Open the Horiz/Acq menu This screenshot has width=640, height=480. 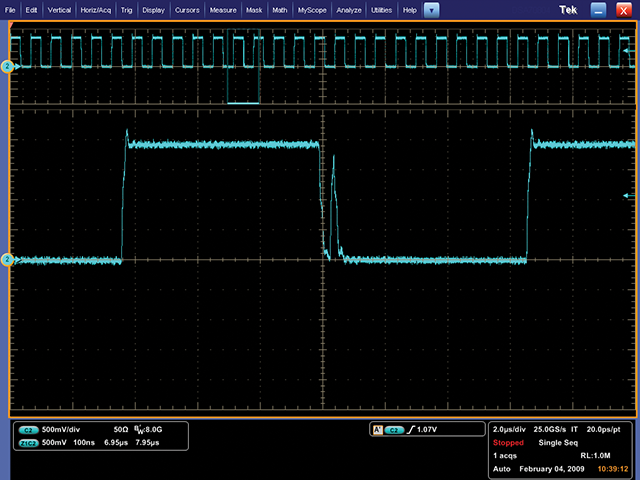tap(95, 9)
